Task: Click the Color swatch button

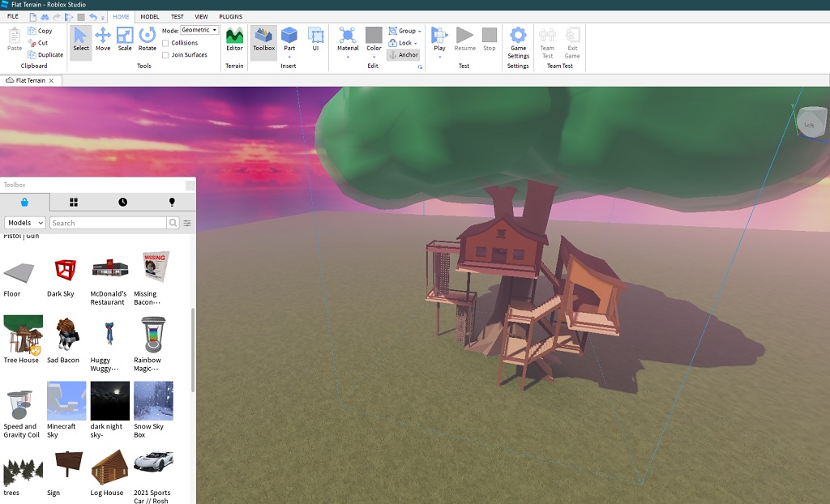Action: click(374, 36)
